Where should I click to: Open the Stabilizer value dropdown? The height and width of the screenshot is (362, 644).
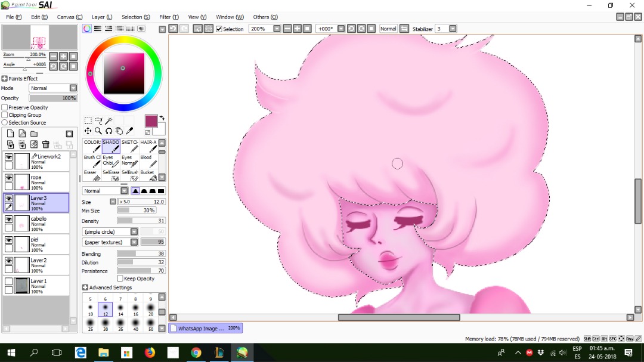pyautogui.click(x=453, y=29)
